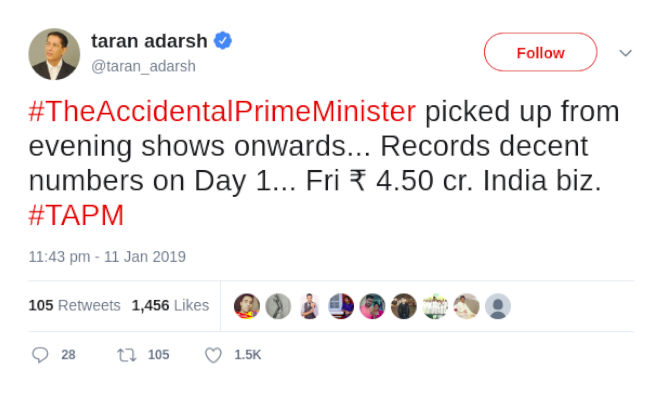The image size is (659, 400).
Task: Click the liker avatar of man in white
Action: tap(467, 306)
